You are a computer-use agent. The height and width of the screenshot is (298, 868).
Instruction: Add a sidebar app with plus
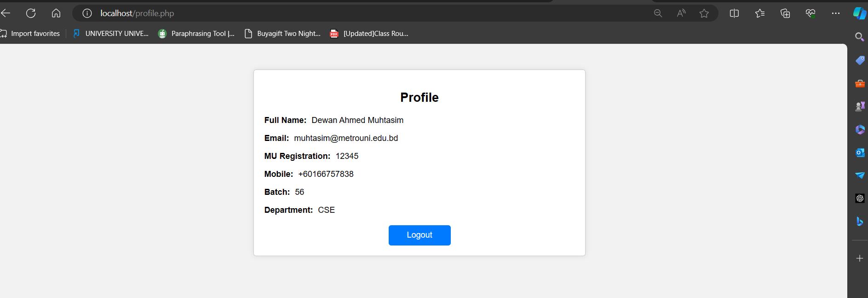(x=860, y=258)
